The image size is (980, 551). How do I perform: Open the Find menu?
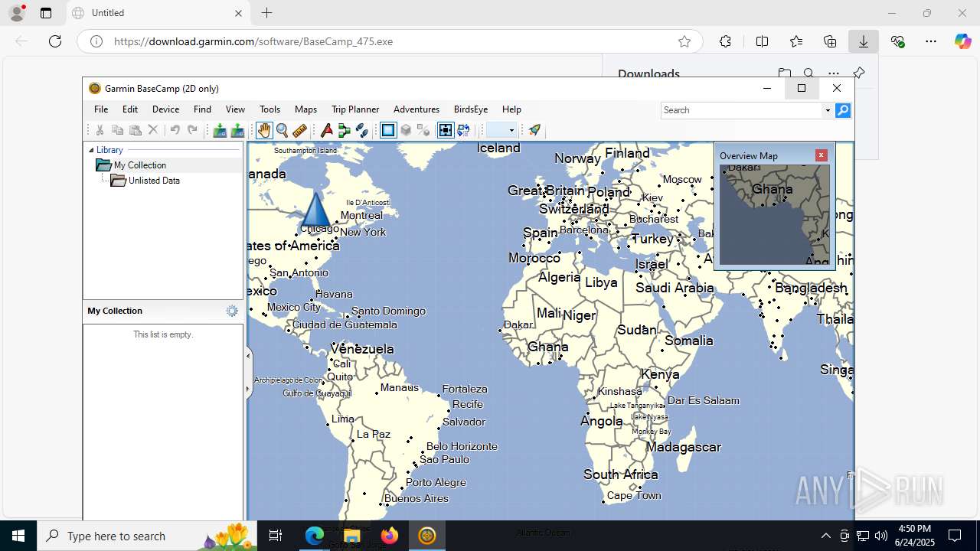202,109
